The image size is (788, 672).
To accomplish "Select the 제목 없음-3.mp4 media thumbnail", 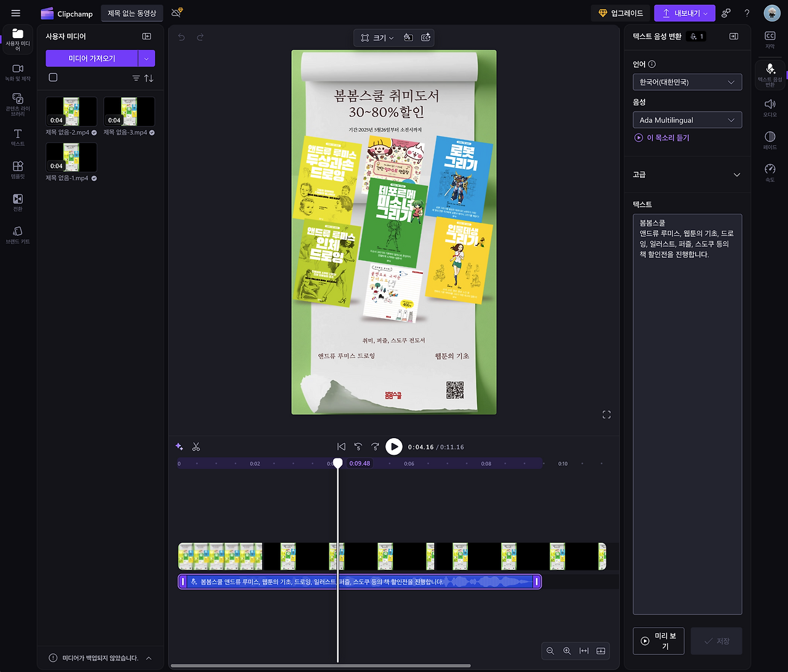I will tap(129, 111).
